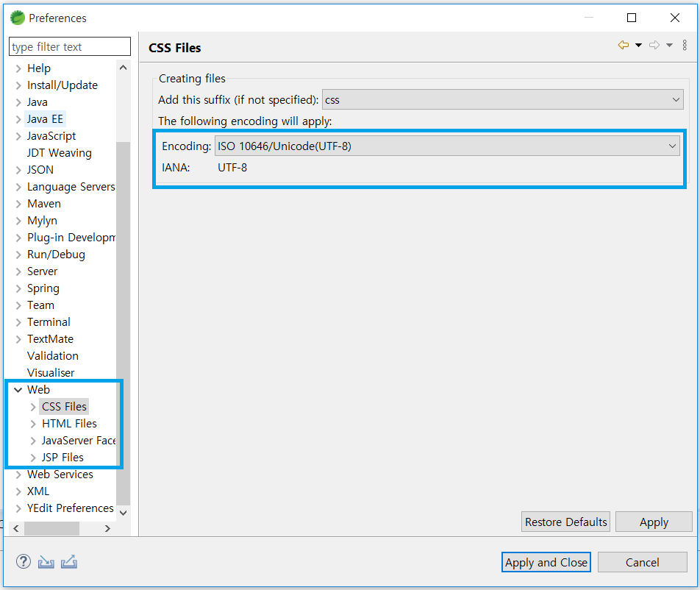Click the Apply button
The width and height of the screenshot is (700, 590).
pos(654,522)
